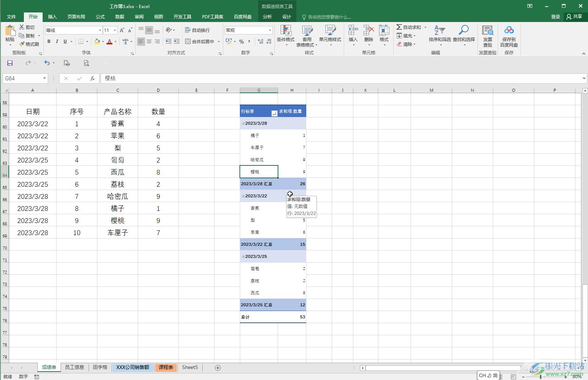Click the insert function fx icon
The width and height of the screenshot is (588, 380).
pyautogui.click(x=93, y=78)
